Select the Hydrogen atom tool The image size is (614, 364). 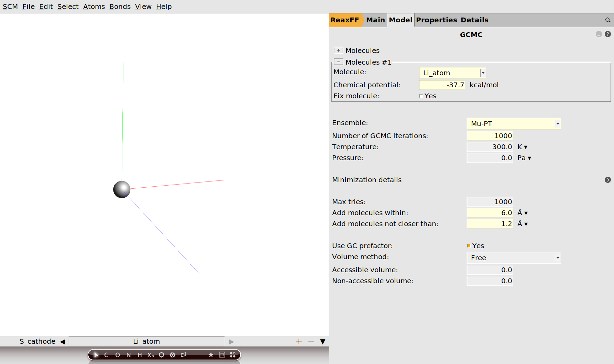point(139,355)
